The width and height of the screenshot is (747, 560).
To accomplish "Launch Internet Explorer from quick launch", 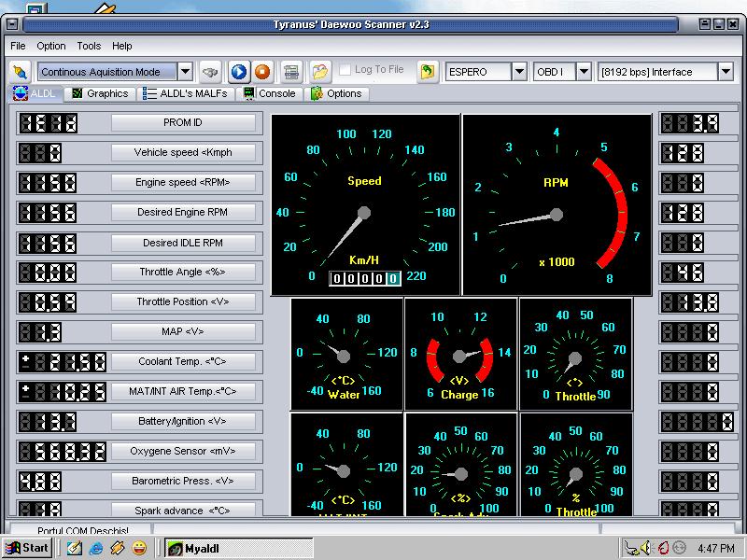I will click(96, 548).
